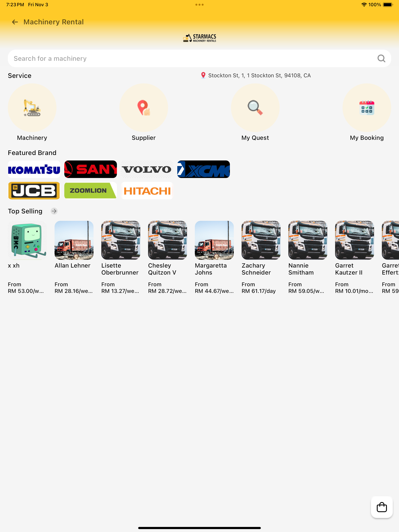Screen dimensions: 399x532
Task: Tap the Wi-Fi status icon
Action: pos(364,4)
